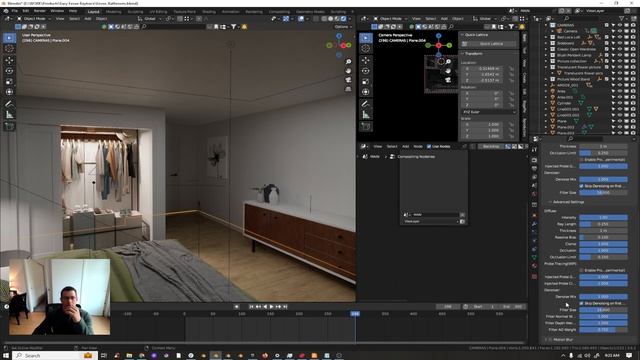Jump to the timeline's first frame

pos(251,307)
